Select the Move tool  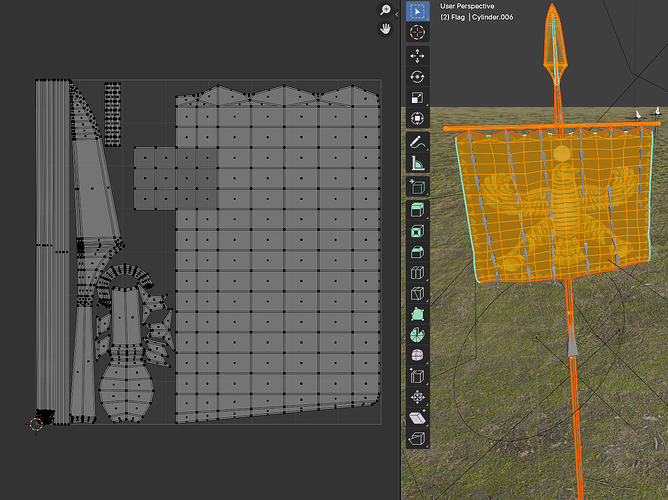point(418,56)
